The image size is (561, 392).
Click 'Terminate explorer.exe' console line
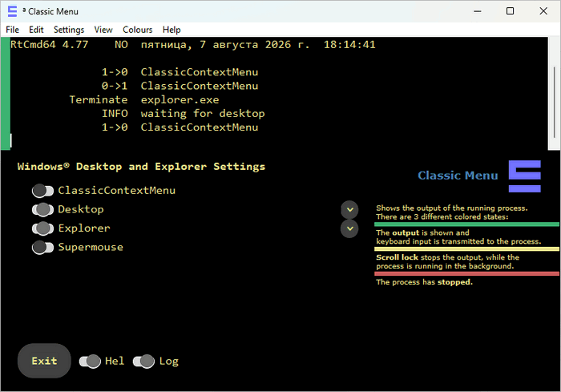143,100
